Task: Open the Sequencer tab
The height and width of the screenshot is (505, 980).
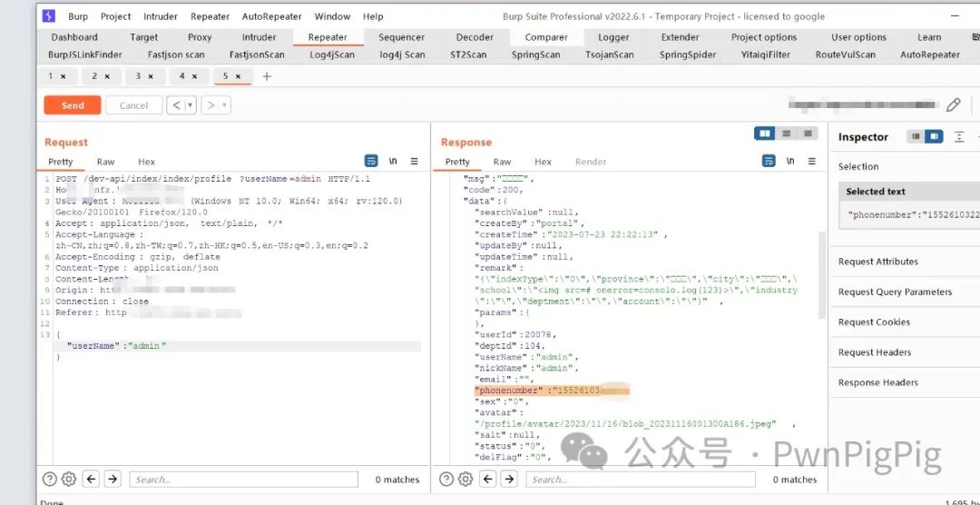Action: click(401, 37)
